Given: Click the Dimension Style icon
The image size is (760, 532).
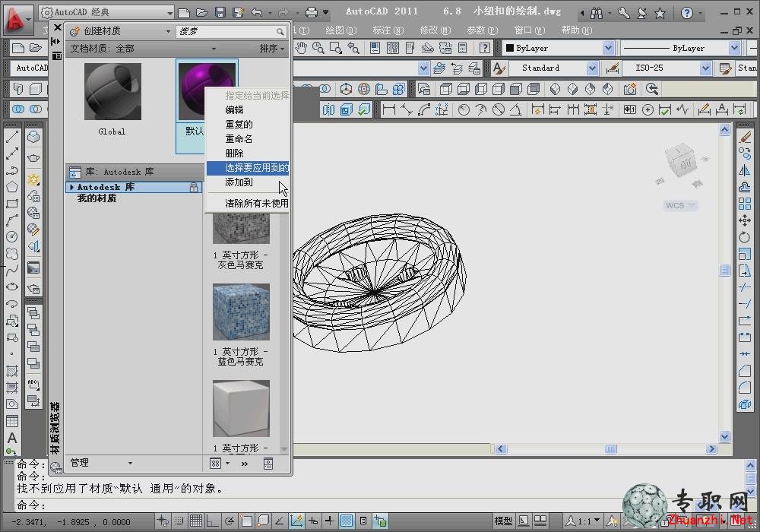Looking at the screenshot, I should tap(612, 68).
